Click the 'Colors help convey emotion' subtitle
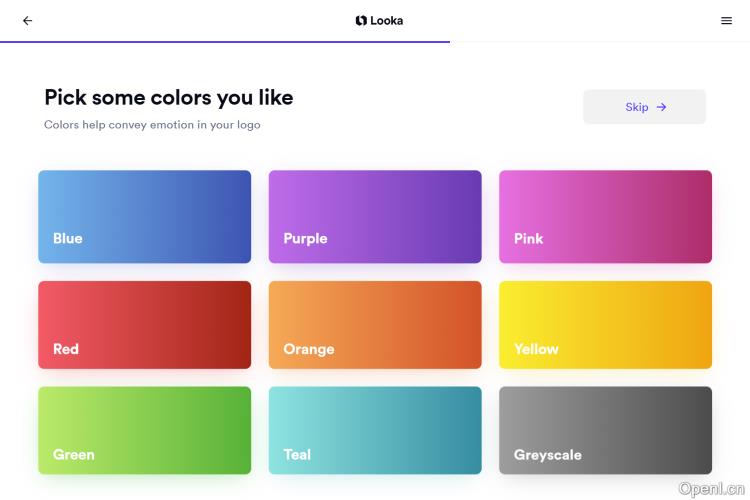Screen dimensions: 750x500 point(152,125)
